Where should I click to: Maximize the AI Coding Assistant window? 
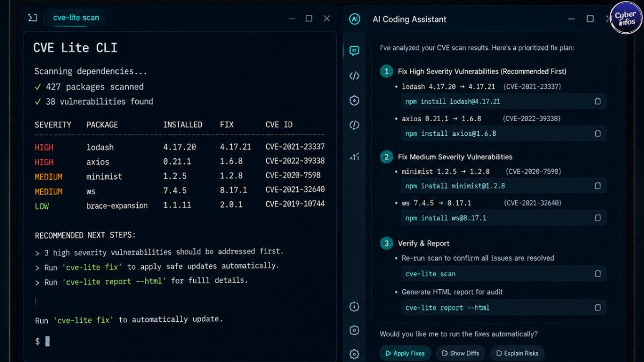click(590, 19)
